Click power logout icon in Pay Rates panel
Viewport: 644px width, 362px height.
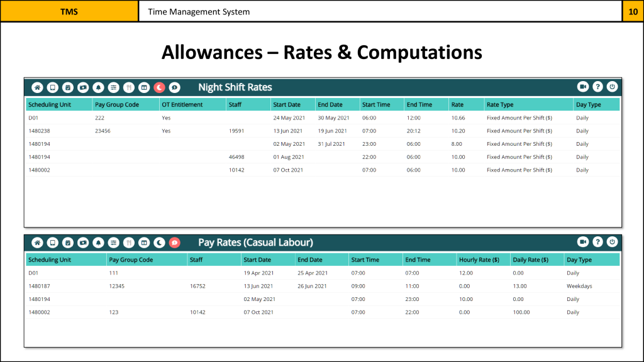point(612,242)
